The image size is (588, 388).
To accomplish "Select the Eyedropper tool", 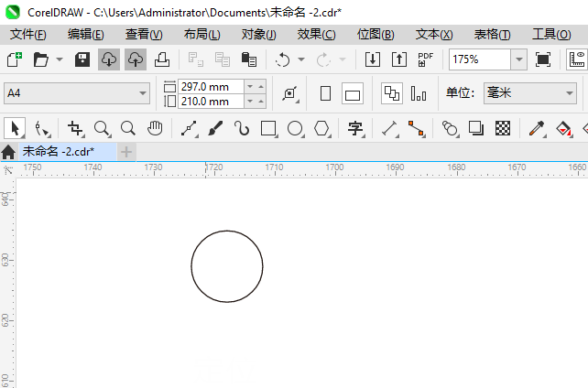I will click(x=537, y=129).
